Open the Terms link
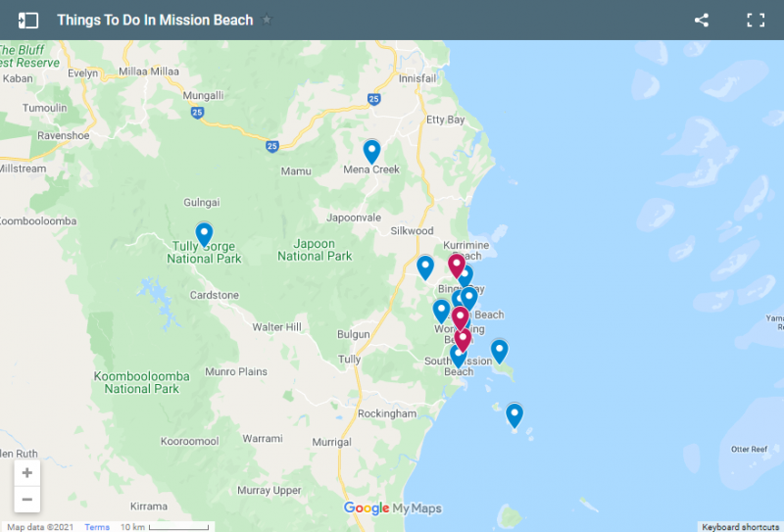 [97, 527]
